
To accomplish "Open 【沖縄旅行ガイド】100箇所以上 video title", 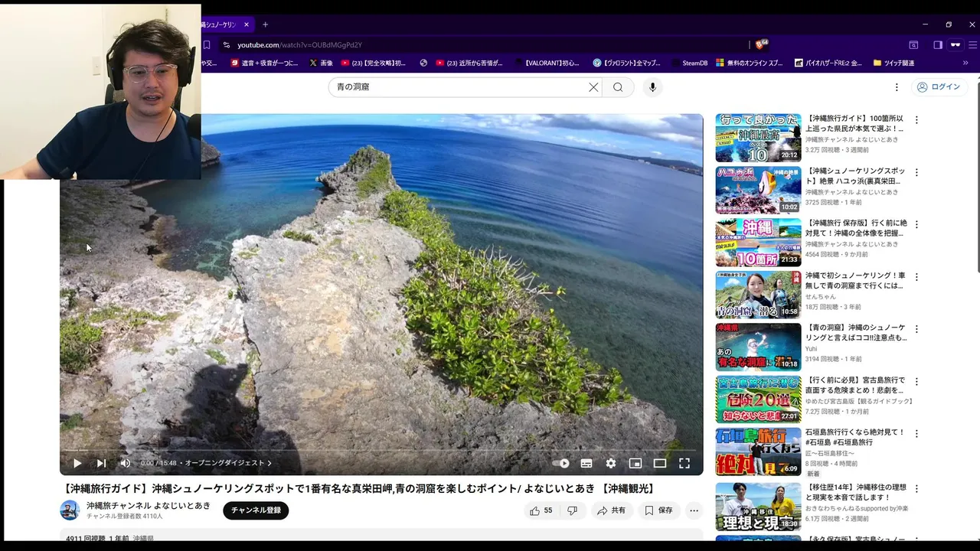I will 854,124.
